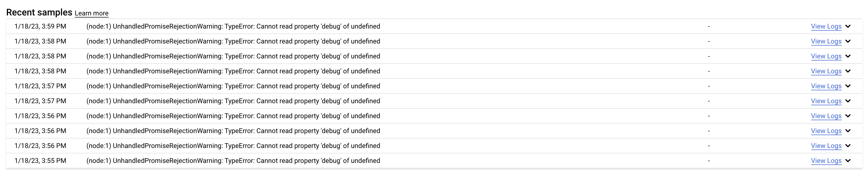Open View Logs for the middle 3:58 PM sample
The width and height of the screenshot is (868, 175).
826,56
